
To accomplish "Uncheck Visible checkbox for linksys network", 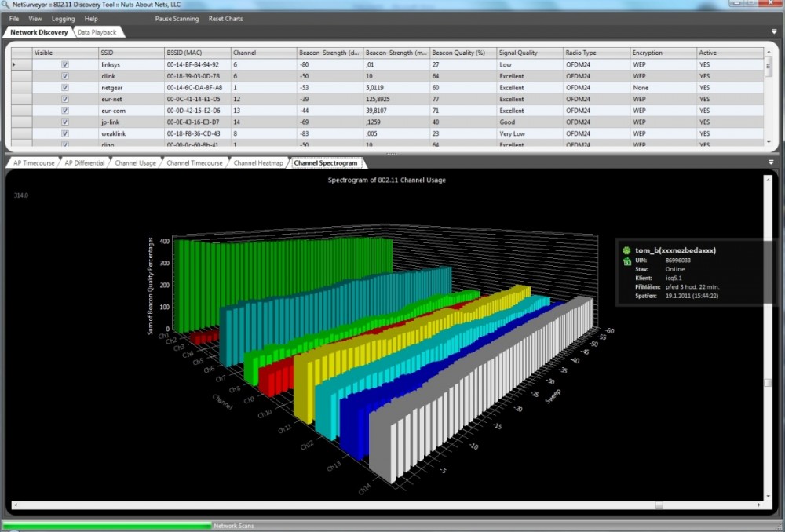I will pyautogui.click(x=65, y=64).
